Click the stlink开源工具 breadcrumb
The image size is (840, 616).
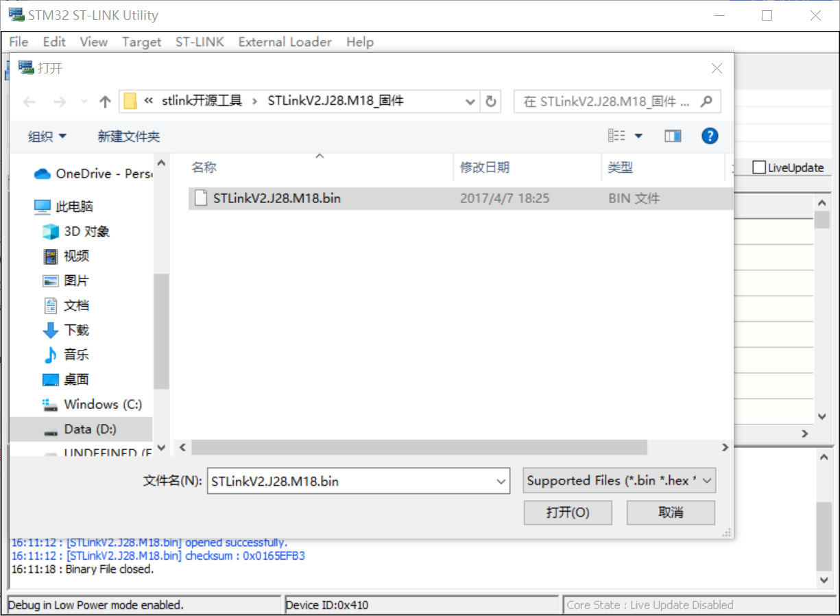pos(202,101)
